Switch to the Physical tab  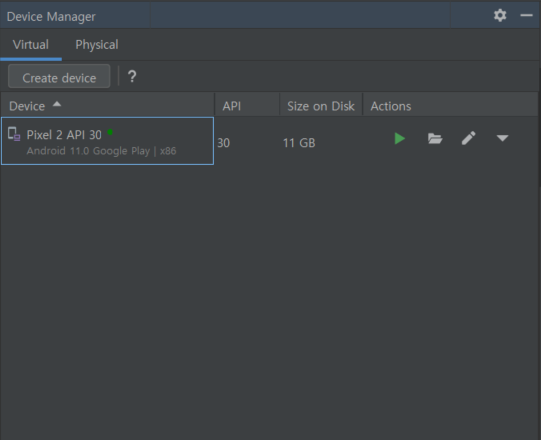[97, 45]
